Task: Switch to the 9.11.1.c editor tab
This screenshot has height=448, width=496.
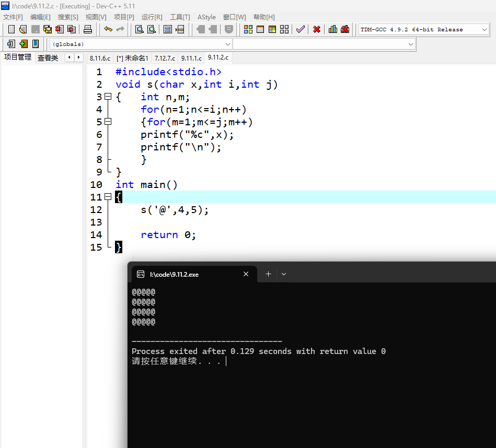Action: [191, 58]
